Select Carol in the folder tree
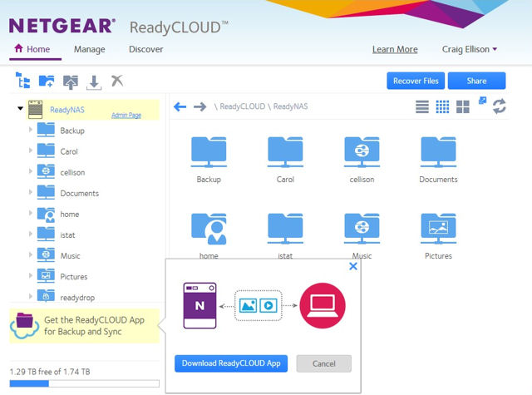The image size is (532, 395). (69, 151)
